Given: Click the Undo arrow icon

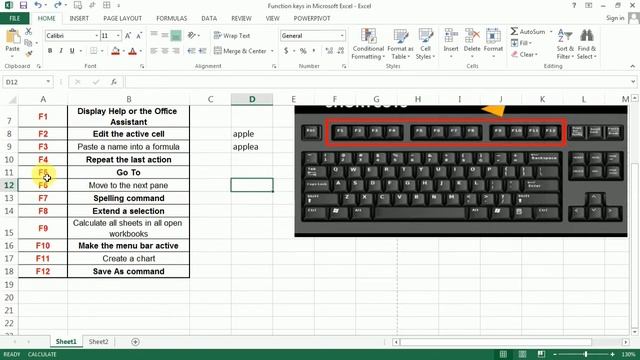Looking at the screenshot, I should (38, 5).
